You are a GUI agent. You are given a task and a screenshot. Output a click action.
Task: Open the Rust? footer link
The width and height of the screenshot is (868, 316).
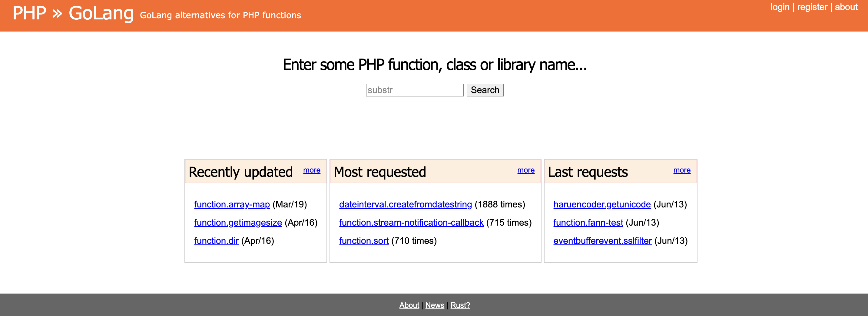460,305
